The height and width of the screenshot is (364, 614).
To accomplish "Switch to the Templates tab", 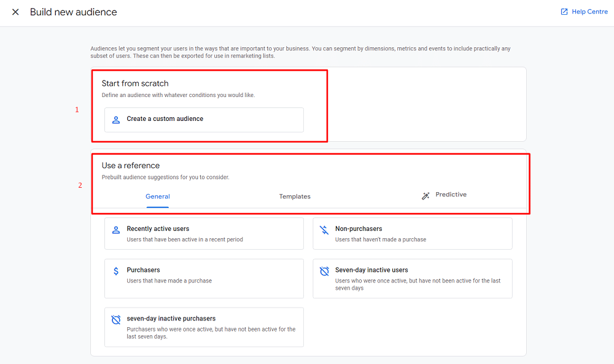I will coord(295,196).
